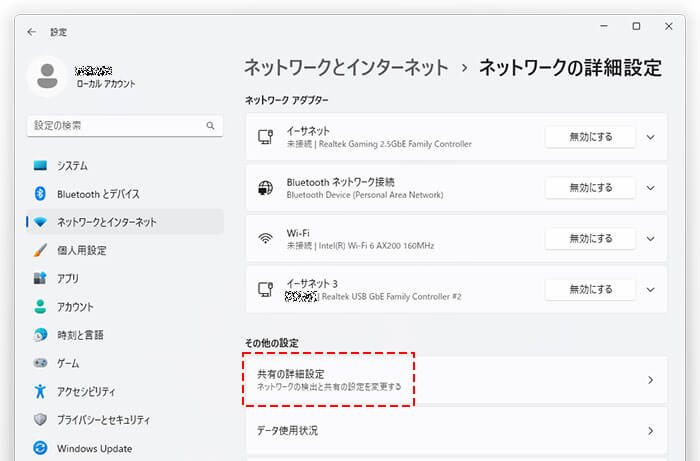Open データ使用状況 row
700x461 pixels.
(456, 431)
